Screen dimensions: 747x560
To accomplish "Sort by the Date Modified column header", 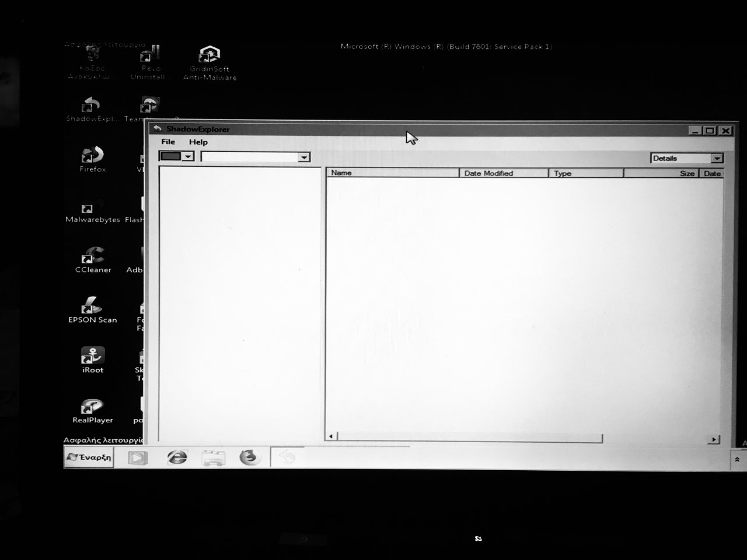I will point(504,173).
